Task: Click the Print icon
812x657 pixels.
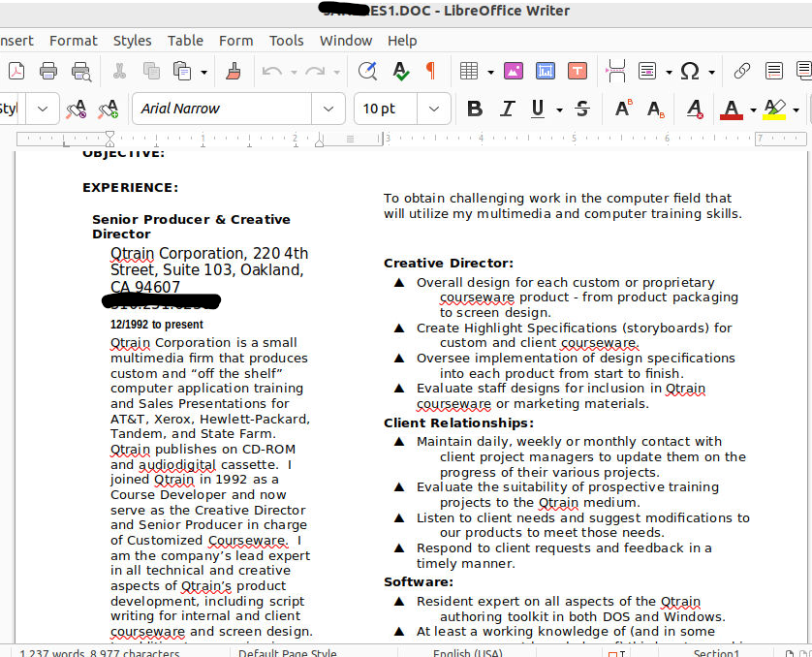Action: coord(48,71)
